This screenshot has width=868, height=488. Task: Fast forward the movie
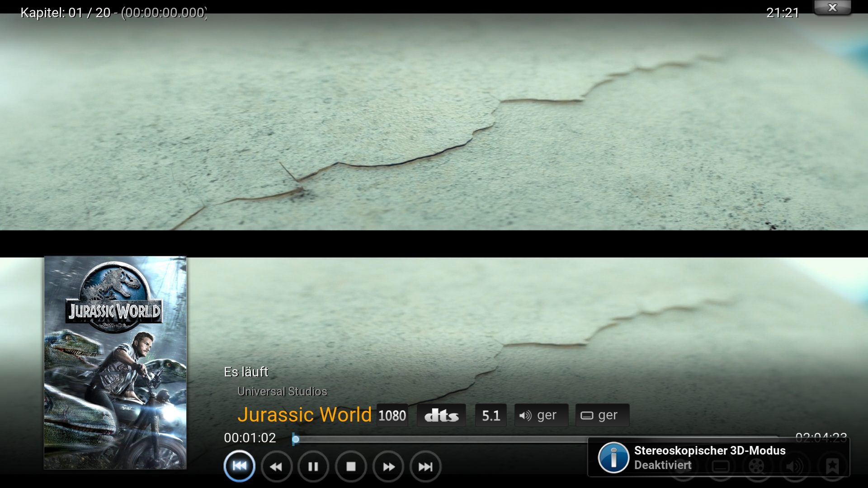coord(388,466)
